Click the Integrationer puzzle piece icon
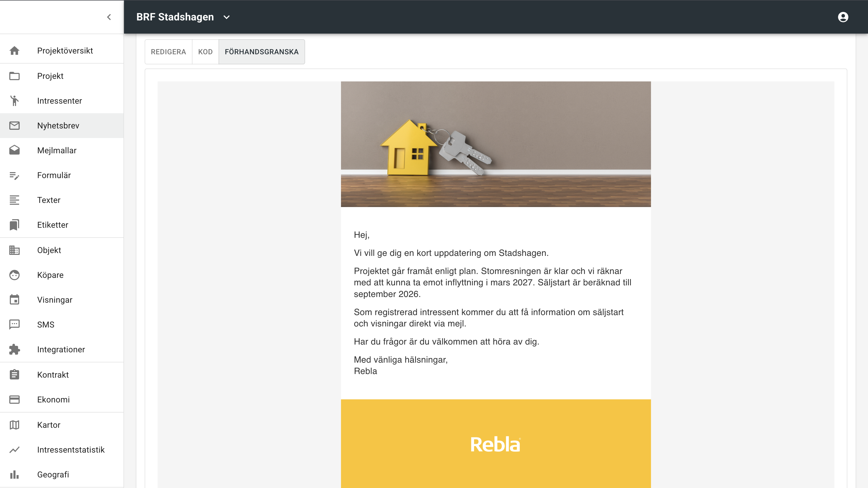This screenshot has height=488, width=868. (x=14, y=349)
